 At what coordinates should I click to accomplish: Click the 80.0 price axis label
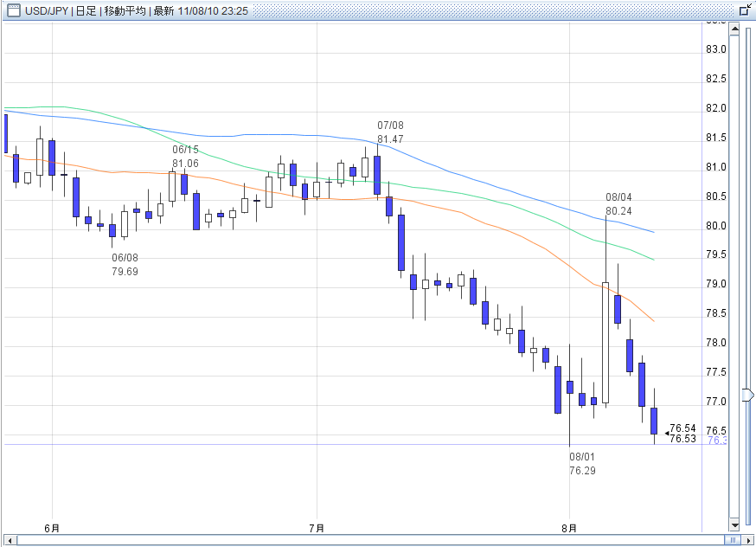pyautogui.click(x=716, y=226)
